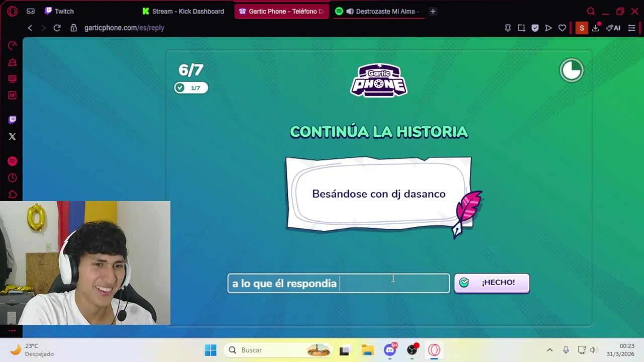Image resolution: width=644 pixels, height=362 pixels.
Task: Open Twitch panel in sidebar
Action: [x=13, y=120]
